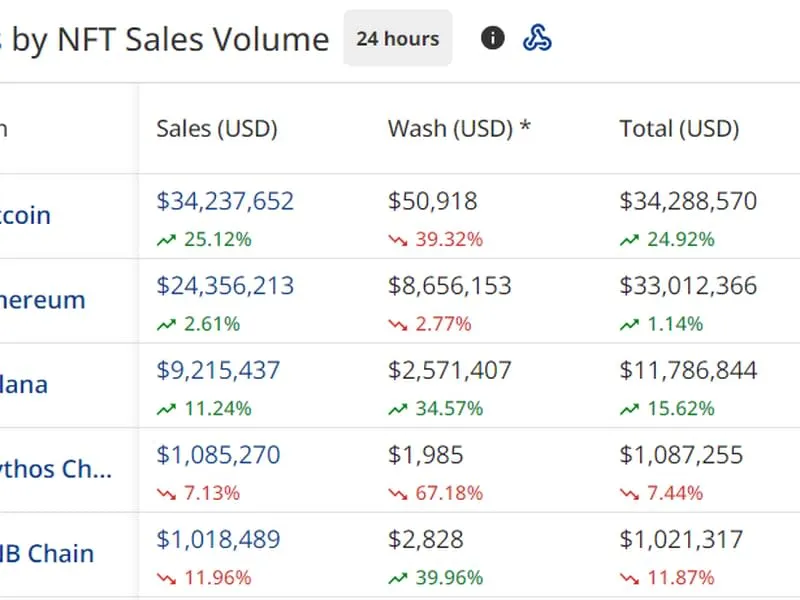Sort by the Total (USD) column header
The width and height of the screenshot is (800, 600).
(x=678, y=128)
